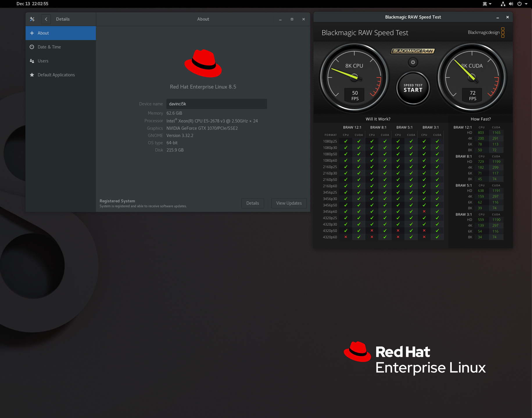Viewport: 532px width, 418px height.
Task: Click the Memory value 62.6 GiB
Action: coord(174,113)
